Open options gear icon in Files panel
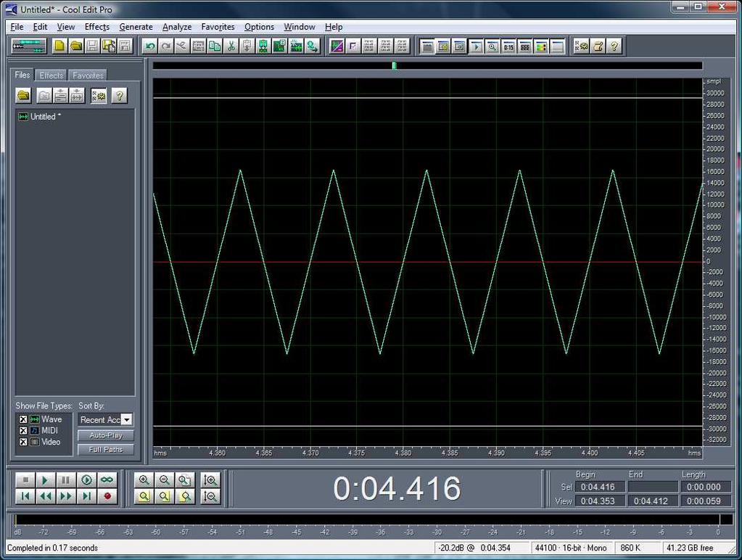Screen dimensions: 742x560 coord(99,96)
